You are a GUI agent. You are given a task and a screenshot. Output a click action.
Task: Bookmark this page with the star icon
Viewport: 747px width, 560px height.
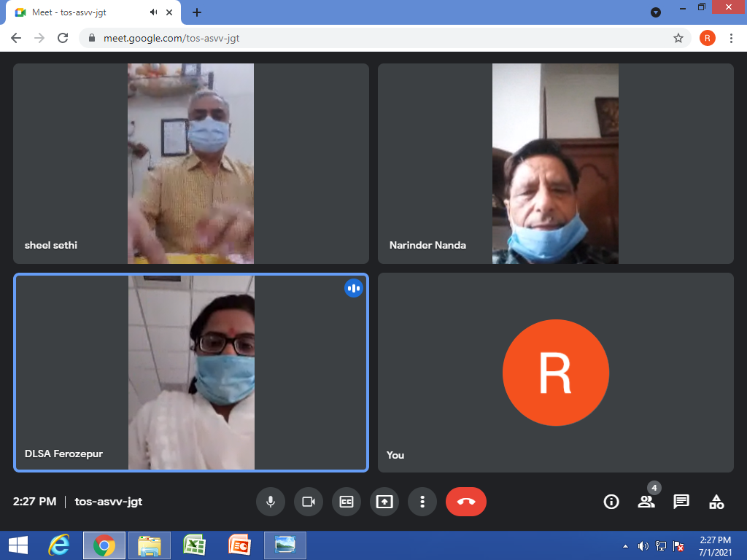(x=678, y=38)
